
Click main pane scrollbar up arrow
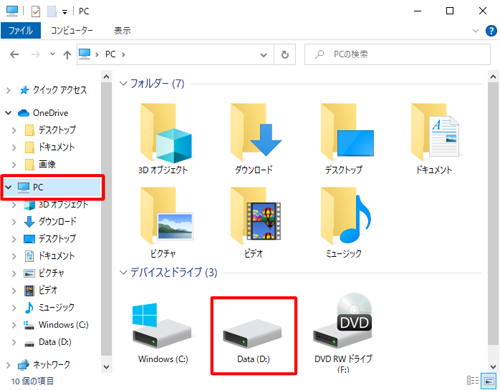tap(493, 77)
